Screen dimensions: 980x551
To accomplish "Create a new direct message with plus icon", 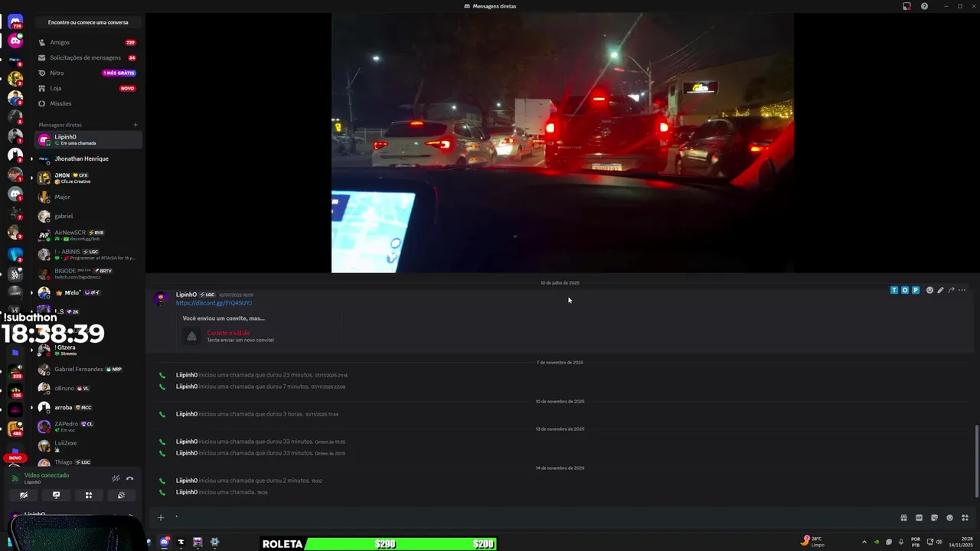I will (x=136, y=125).
